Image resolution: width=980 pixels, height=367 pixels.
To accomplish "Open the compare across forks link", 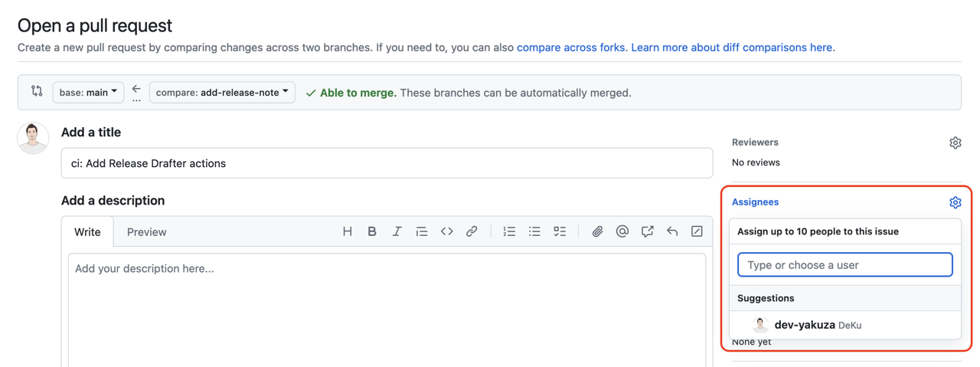I will click(x=570, y=48).
